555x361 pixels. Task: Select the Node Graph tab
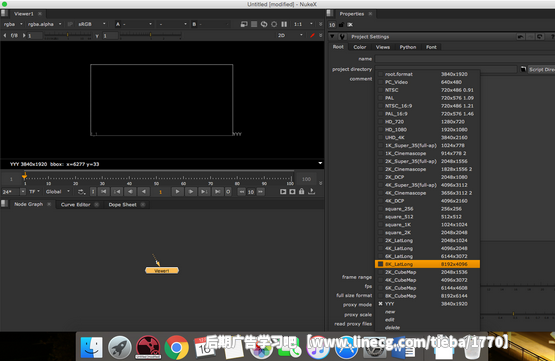point(28,204)
